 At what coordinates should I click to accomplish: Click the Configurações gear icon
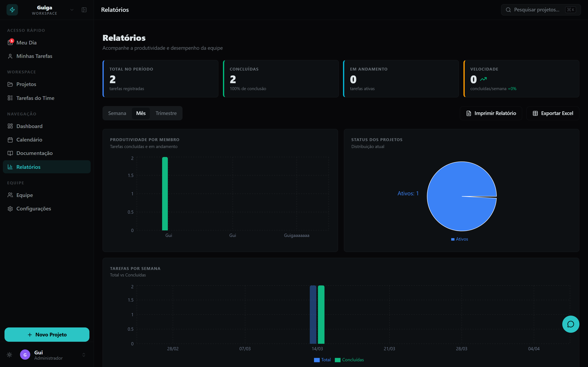[x=10, y=209]
